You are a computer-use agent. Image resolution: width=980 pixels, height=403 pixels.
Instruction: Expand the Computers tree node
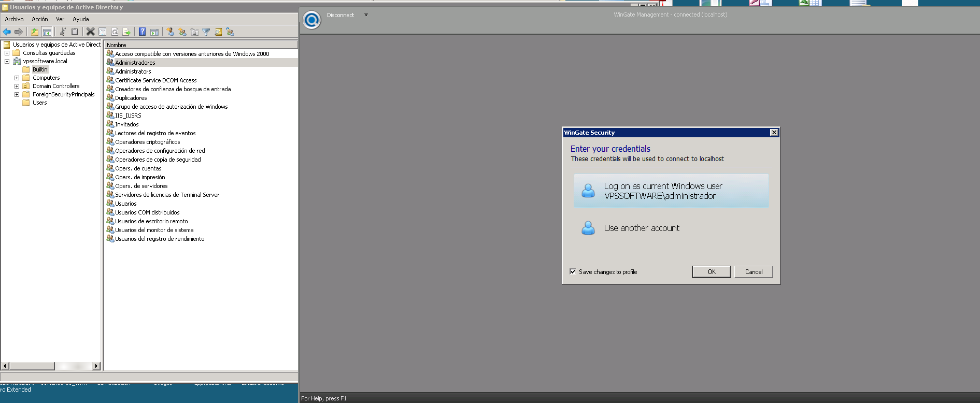(x=17, y=78)
